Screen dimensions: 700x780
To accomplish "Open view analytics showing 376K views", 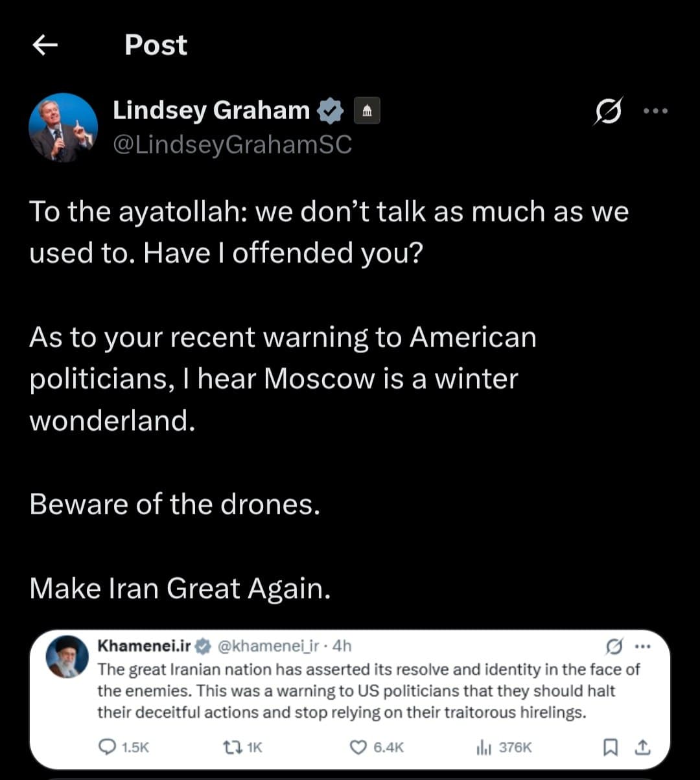I will pyautogui.click(x=484, y=746).
